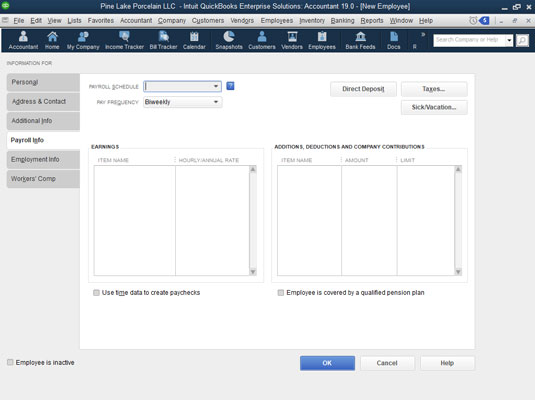Click down arrow of Earnings list scrollbar
535x400 pixels.
pyautogui.click(x=253, y=272)
